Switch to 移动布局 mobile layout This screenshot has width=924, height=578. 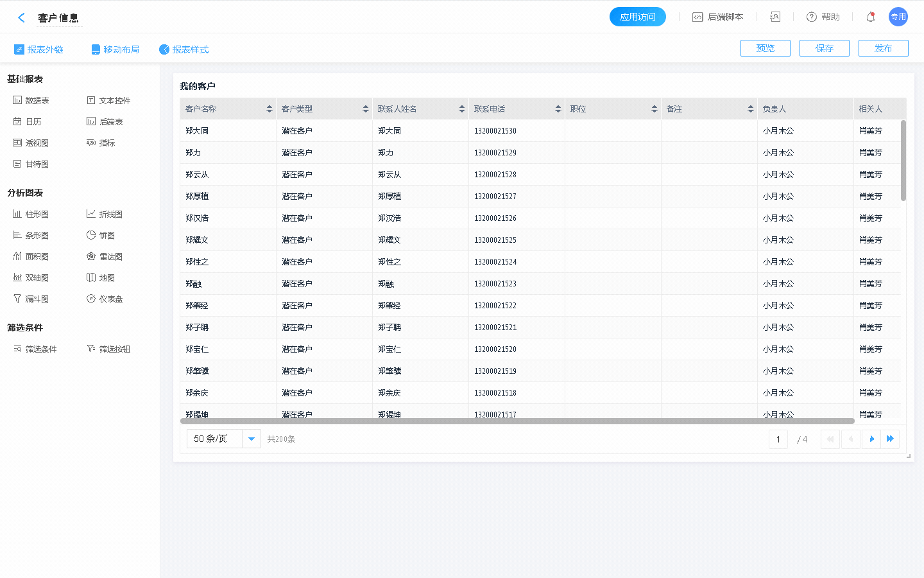116,49
